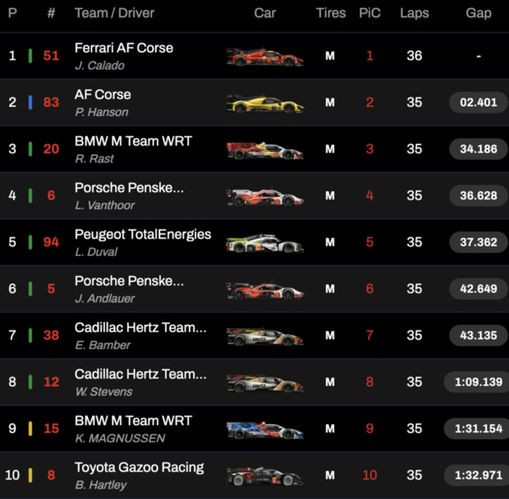The width and height of the screenshot is (509, 499).
Task: Click the 02.401 gap badge
Action: point(478,102)
